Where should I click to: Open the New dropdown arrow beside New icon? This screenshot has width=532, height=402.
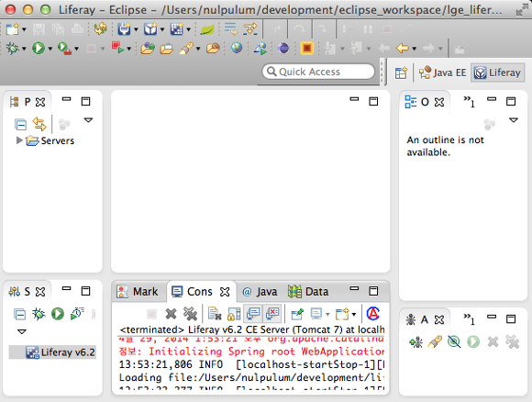tap(24, 30)
